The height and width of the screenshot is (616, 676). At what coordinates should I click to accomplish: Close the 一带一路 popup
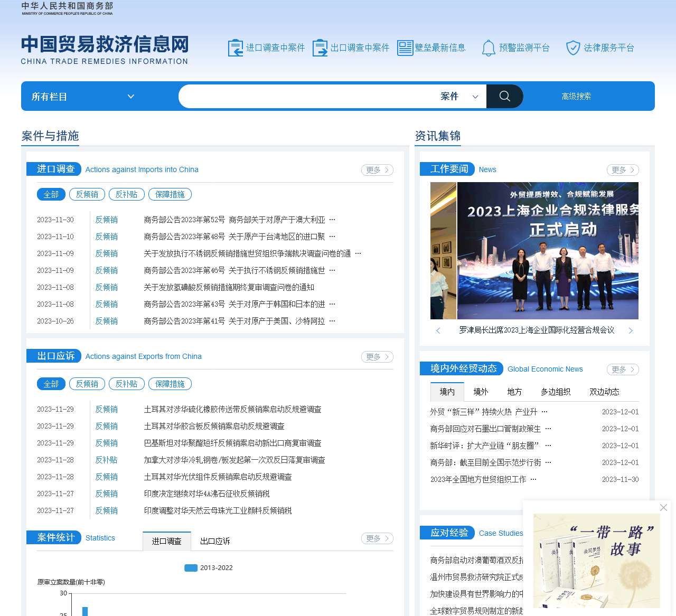tap(663, 507)
